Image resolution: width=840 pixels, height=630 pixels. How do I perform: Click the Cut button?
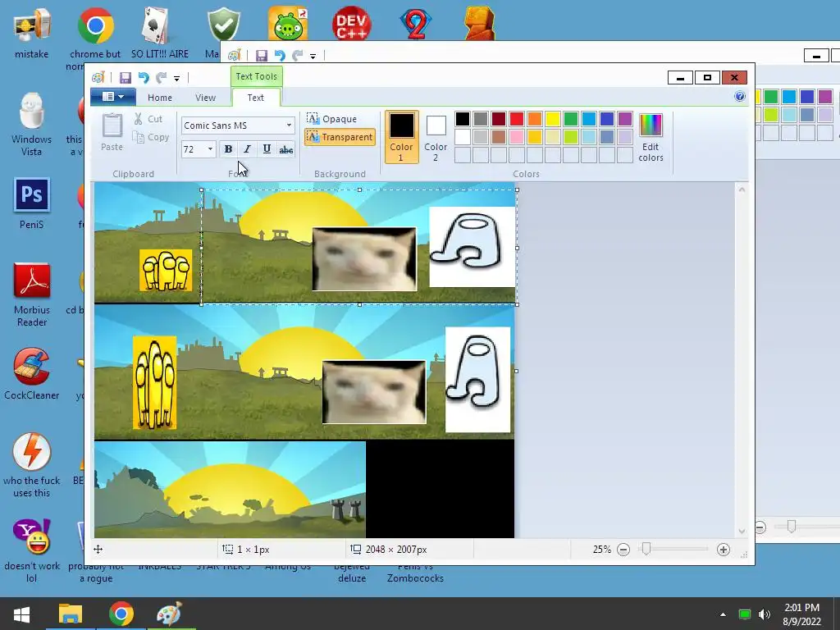[148, 119]
